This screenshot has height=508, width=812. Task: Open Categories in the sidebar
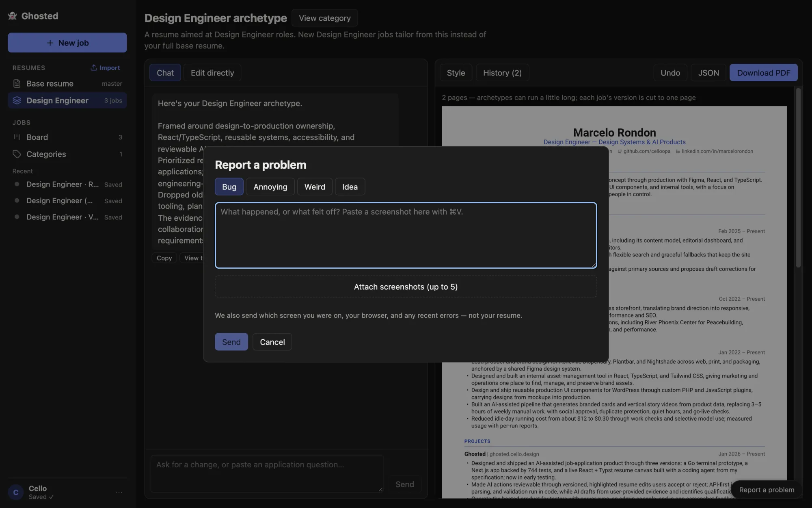pos(67,154)
